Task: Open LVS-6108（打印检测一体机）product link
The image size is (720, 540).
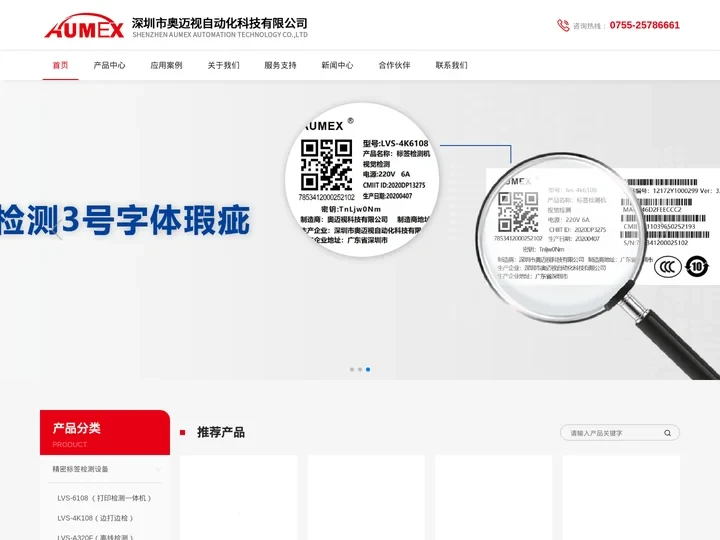Action: coord(104,498)
